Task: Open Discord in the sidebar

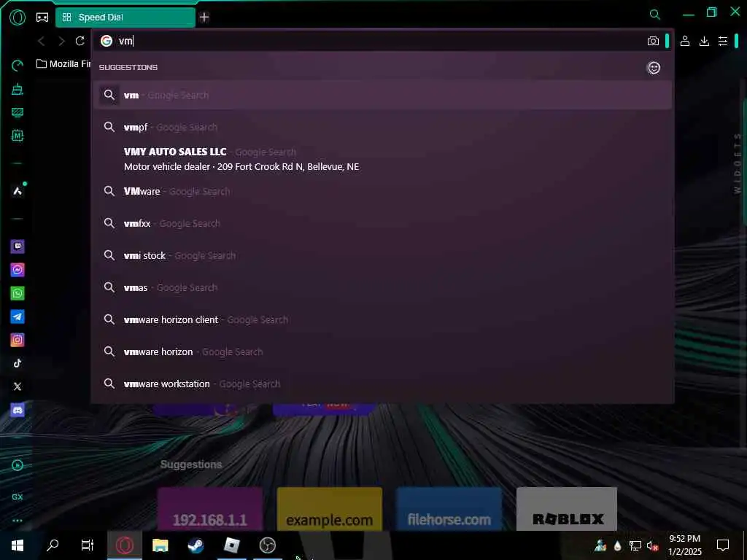Action: pyautogui.click(x=18, y=410)
